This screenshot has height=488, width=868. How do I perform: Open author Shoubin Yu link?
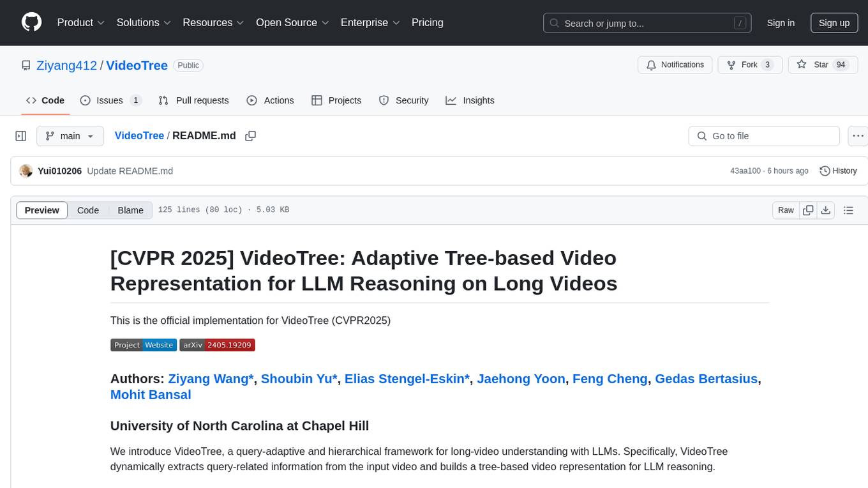click(x=299, y=379)
